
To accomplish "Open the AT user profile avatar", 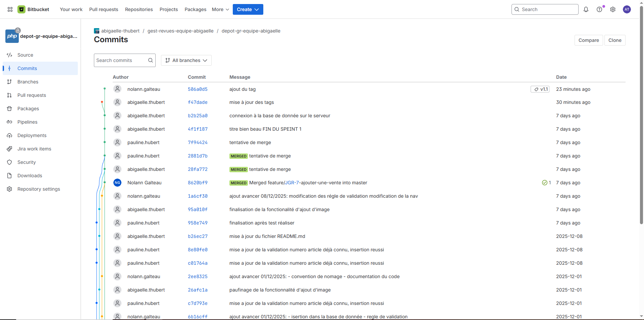I will tap(627, 9).
